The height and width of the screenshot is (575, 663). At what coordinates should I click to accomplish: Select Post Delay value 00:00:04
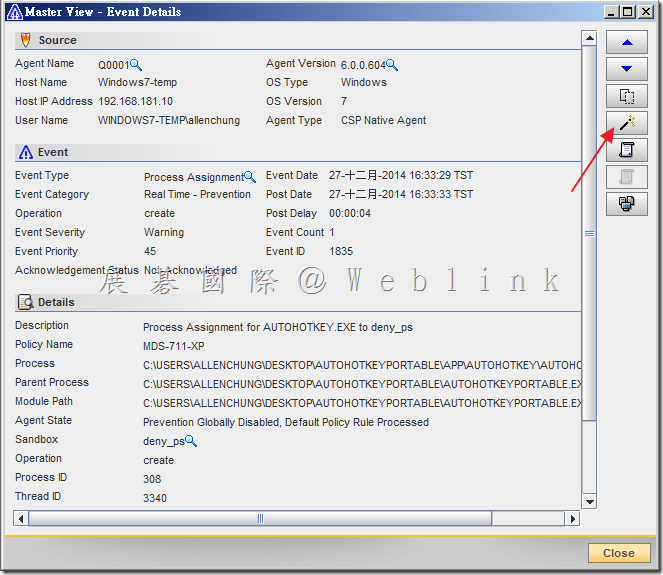click(x=350, y=213)
